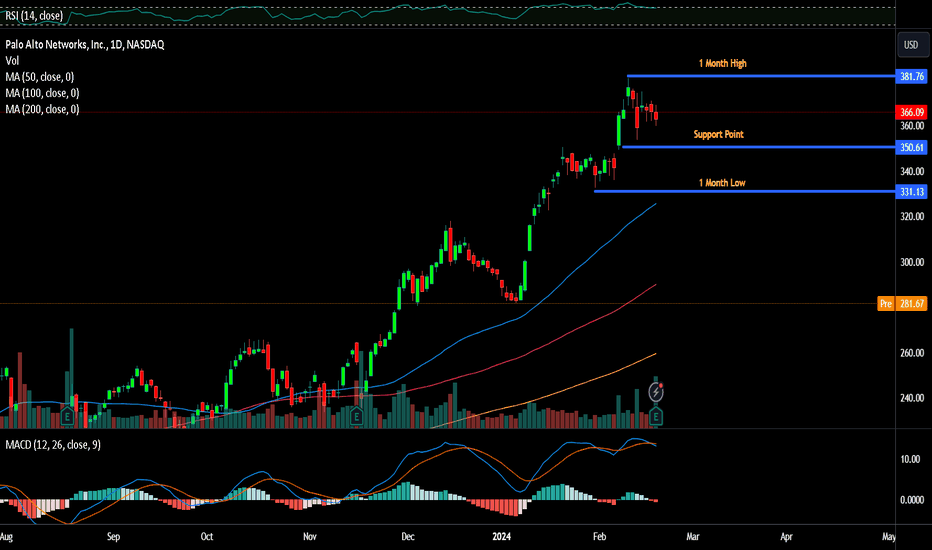
Task: Select the RSI (14, close) indicator legend
Action: pyautogui.click(x=34, y=15)
